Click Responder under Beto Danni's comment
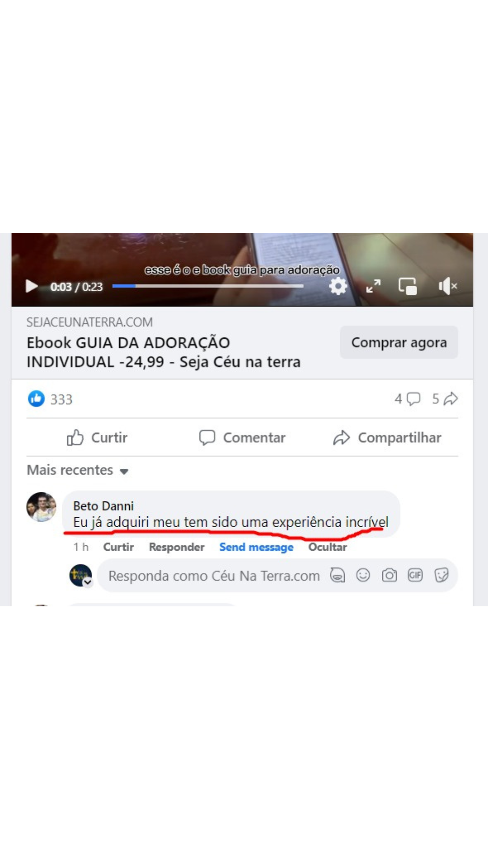Image resolution: width=488 pixels, height=868 pixels. click(x=177, y=547)
